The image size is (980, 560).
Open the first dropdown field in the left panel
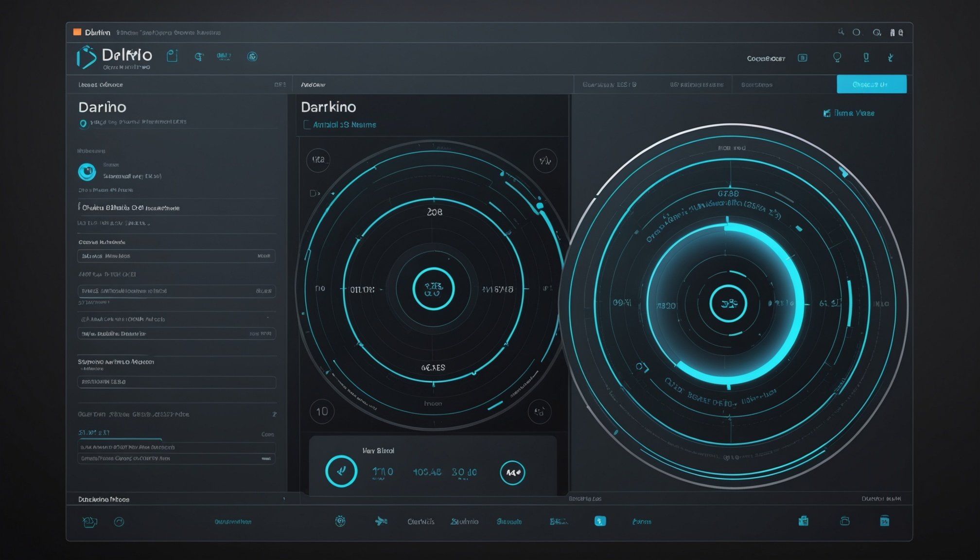pos(176,256)
